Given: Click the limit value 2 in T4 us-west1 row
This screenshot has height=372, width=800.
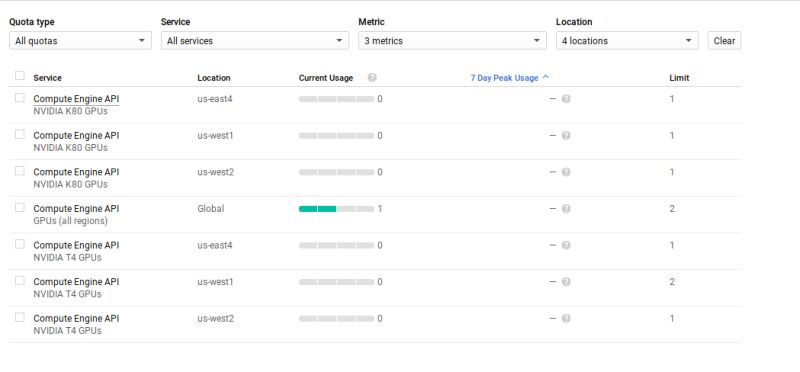Looking at the screenshot, I should tap(672, 282).
